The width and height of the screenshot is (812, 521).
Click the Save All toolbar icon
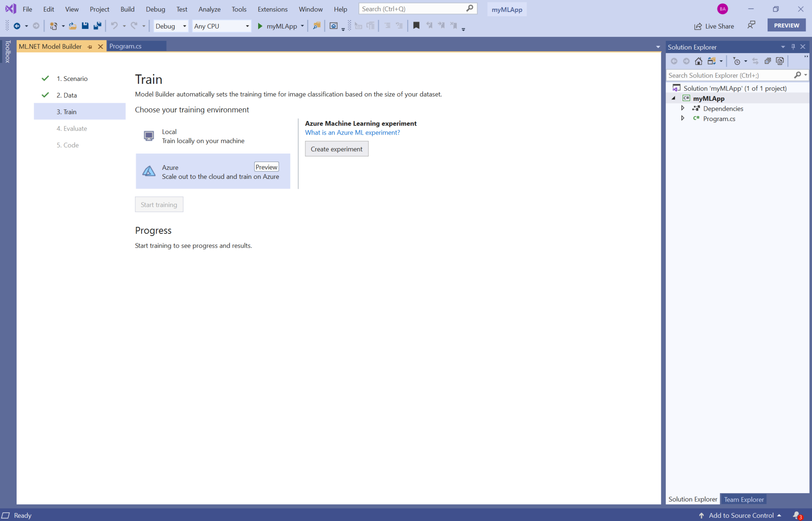coord(97,26)
